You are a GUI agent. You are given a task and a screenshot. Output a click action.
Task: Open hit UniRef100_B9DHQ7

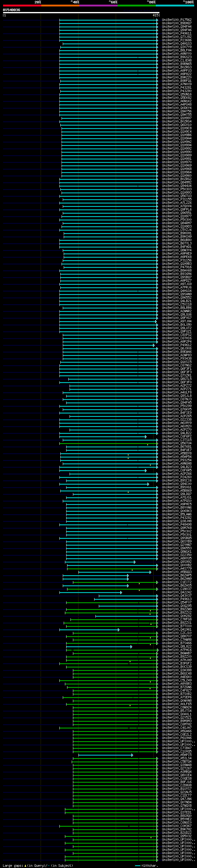[176, 23]
